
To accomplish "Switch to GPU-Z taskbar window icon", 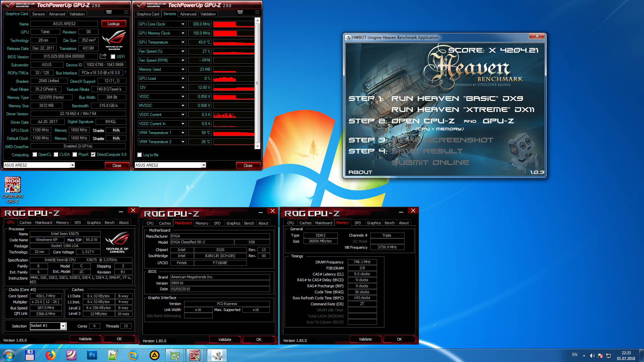I will pyautogui.click(x=175, y=355).
